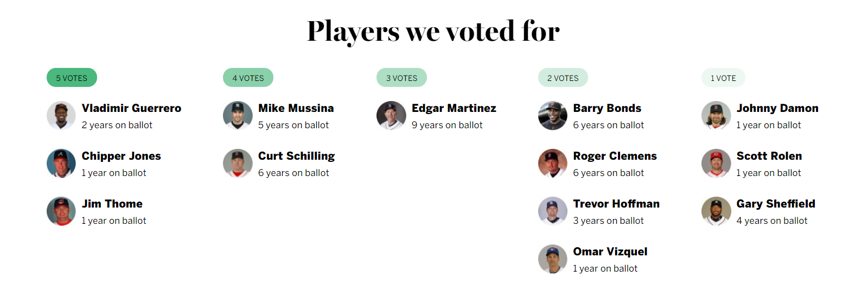This screenshot has height=295, width=868.
Task: Select the 2 VOTES badge
Action: pos(563,78)
